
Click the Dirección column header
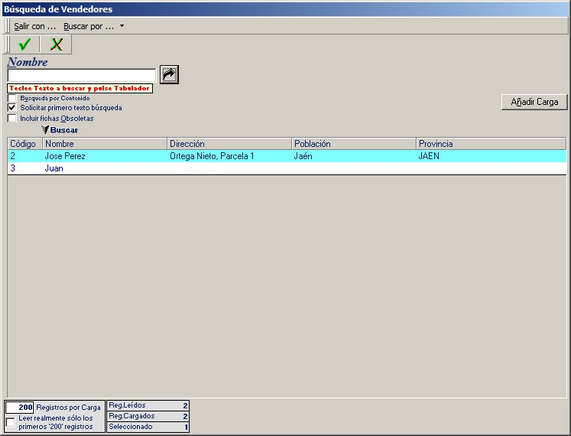pos(229,144)
